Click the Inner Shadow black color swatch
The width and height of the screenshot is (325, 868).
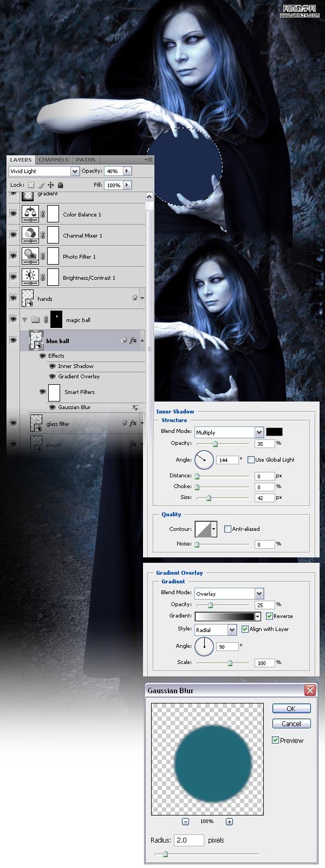point(274,431)
